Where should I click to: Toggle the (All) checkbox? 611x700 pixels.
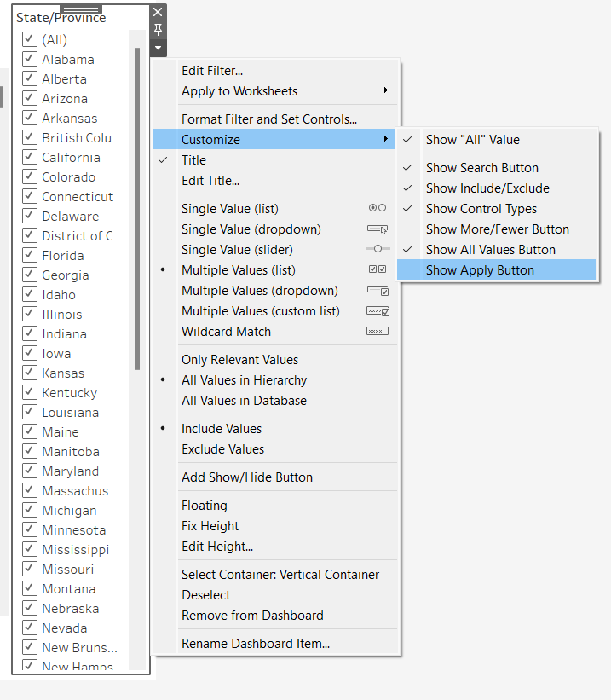click(x=30, y=40)
